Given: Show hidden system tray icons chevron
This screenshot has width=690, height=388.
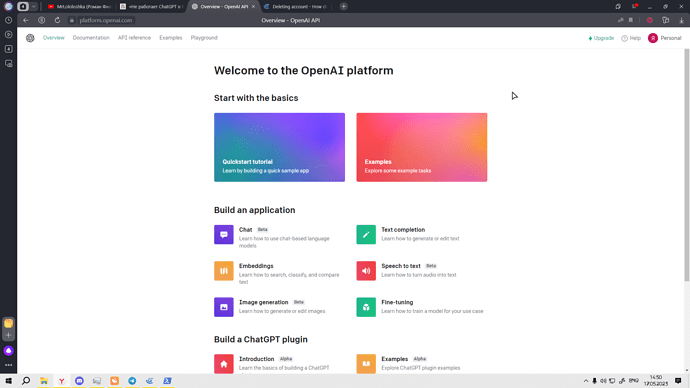Looking at the screenshot, I should tap(586, 381).
